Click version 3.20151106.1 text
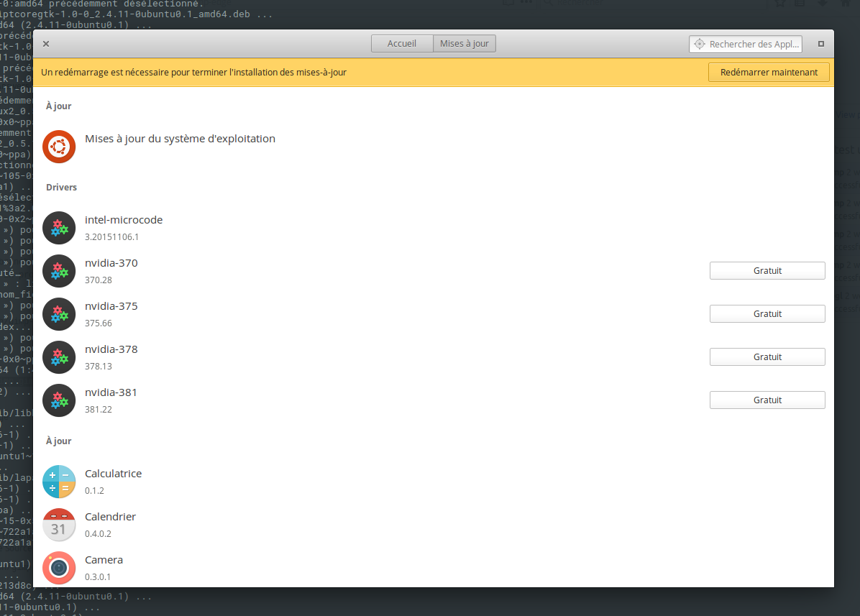860x616 pixels. point(112,237)
